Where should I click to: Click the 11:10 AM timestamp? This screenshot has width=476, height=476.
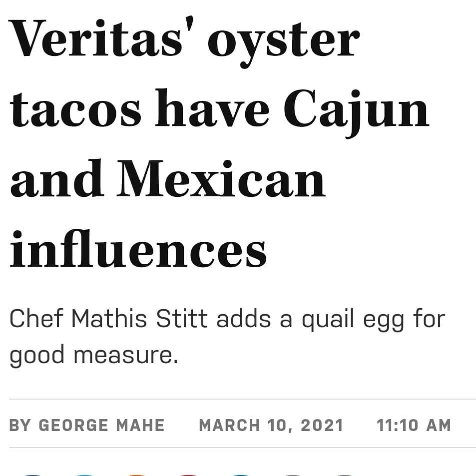(x=414, y=425)
